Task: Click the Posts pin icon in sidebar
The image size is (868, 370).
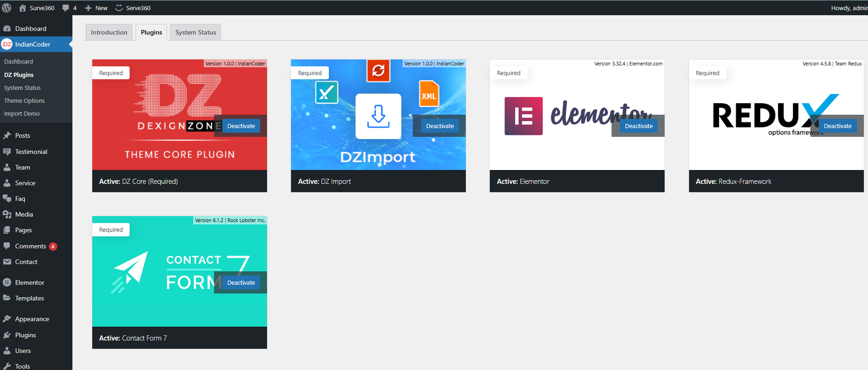Action: click(7, 135)
